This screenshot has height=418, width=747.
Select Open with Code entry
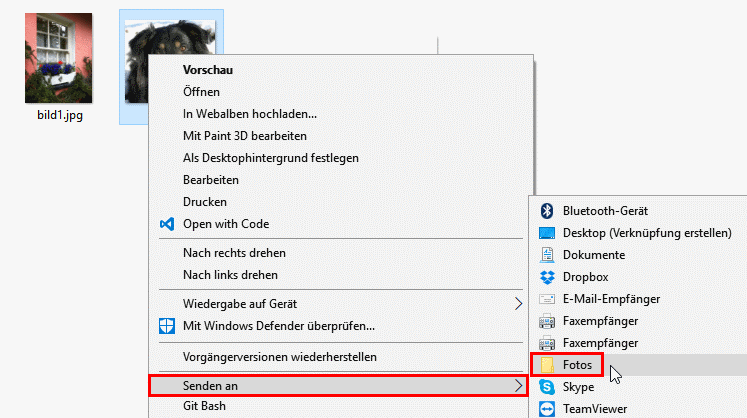tap(226, 224)
